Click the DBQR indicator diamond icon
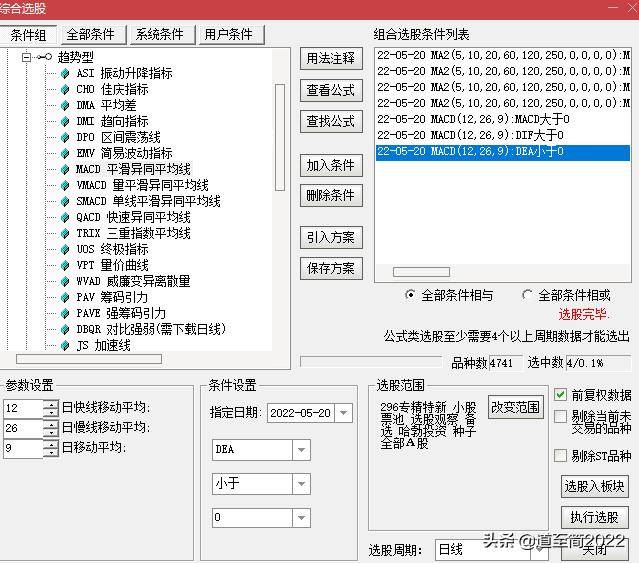This screenshot has height=563, width=639. click(65, 329)
